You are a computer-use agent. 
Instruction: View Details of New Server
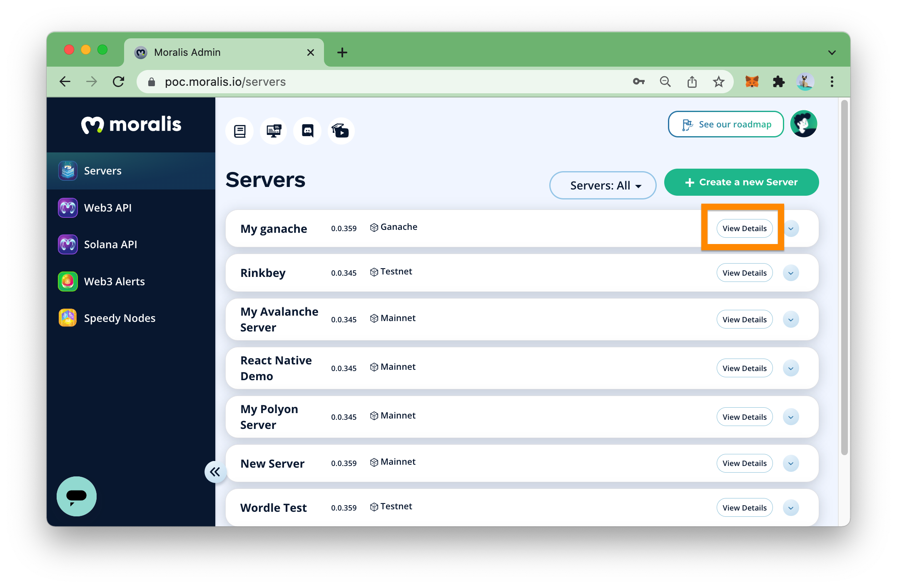coord(745,463)
